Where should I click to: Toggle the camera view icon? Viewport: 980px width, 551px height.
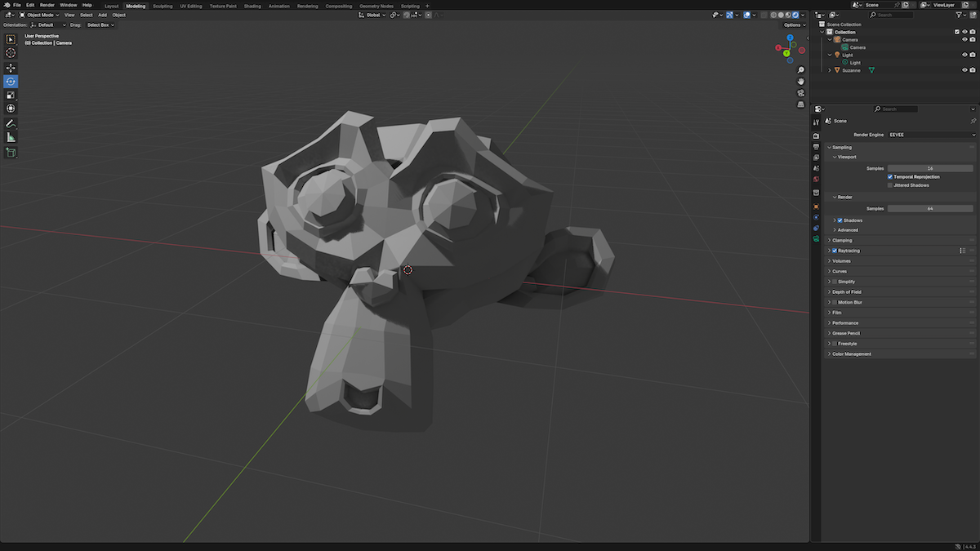tap(801, 93)
